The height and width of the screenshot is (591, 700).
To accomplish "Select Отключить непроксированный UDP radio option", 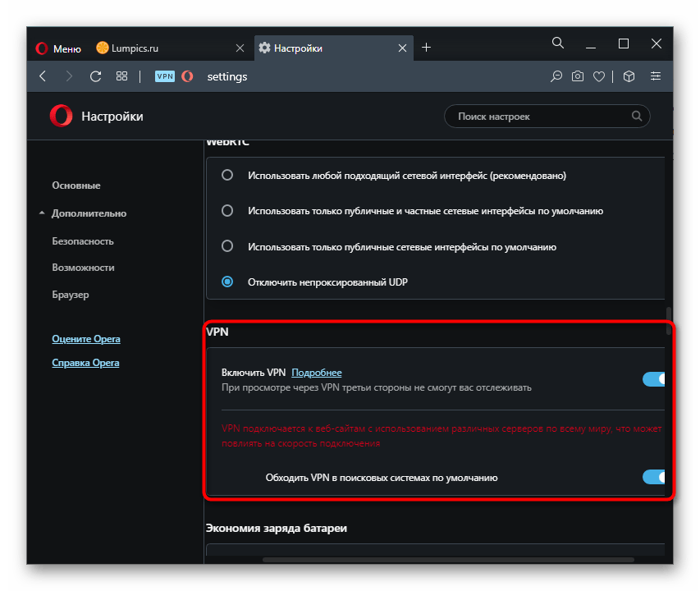I will pyautogui.click(x=228, y=282).
